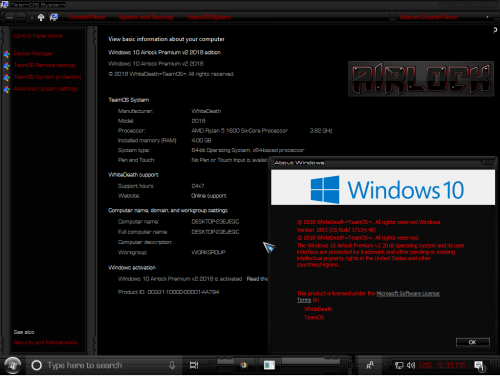Open TeamOS Remote settings link
The width and height of the screenshot is (500, 376).
[x=45, y=65]
